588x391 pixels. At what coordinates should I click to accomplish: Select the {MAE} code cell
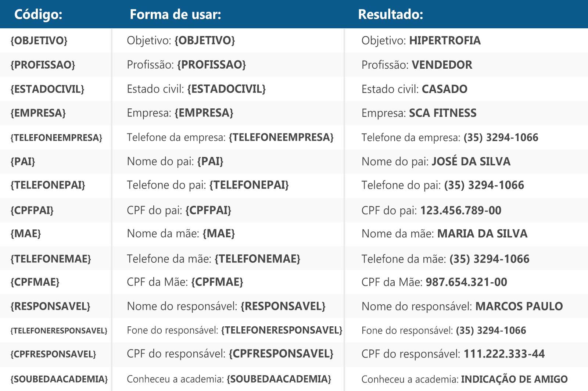coord(26,233)
